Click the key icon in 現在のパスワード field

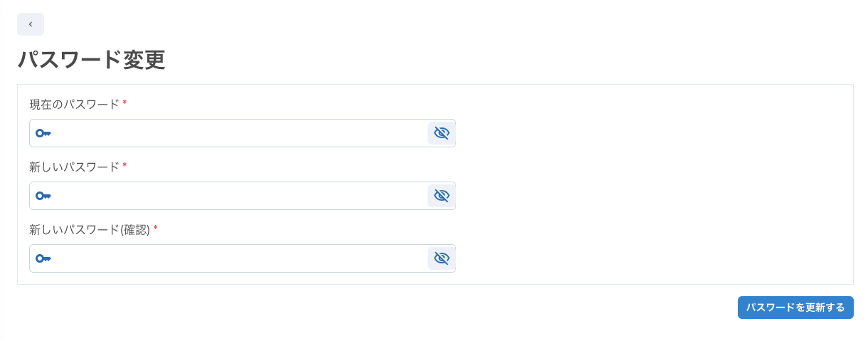tap(43, 133)
